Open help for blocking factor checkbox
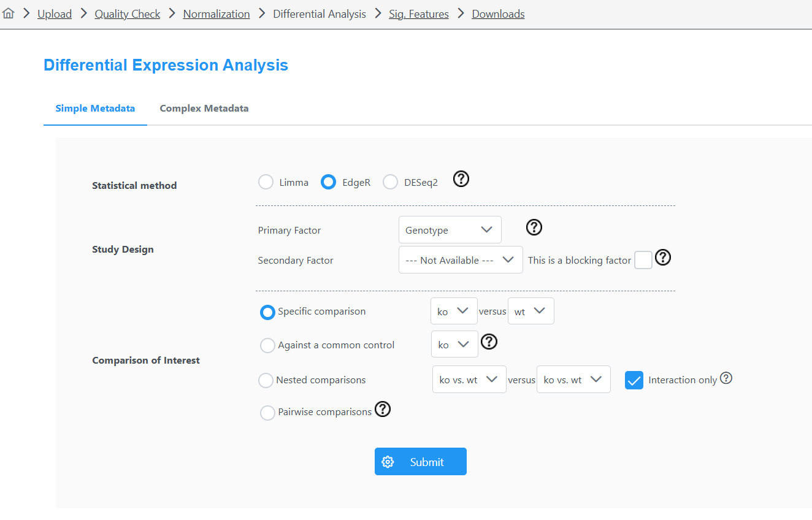Screen dimensions: 812x520 click(x=663, y=258)
